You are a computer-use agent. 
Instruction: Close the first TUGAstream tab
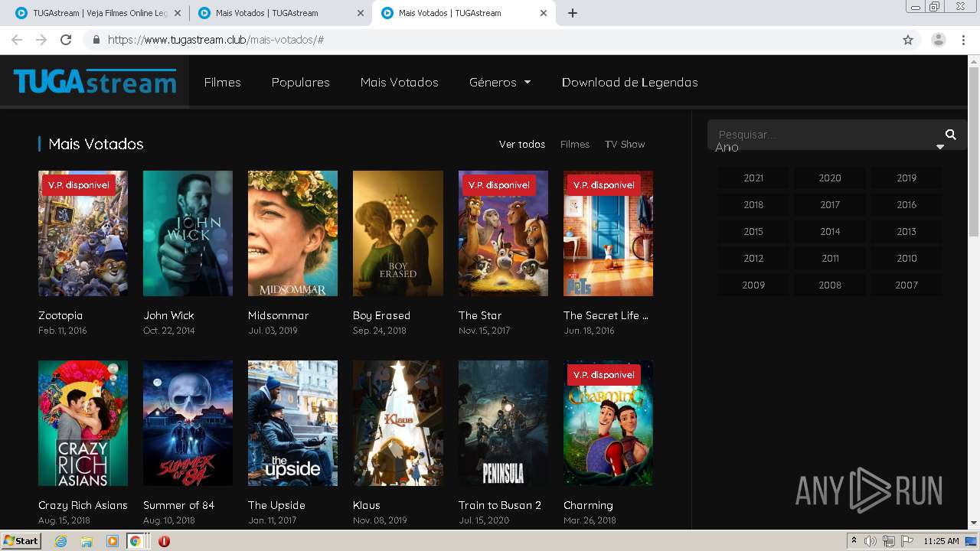(178, 13)
